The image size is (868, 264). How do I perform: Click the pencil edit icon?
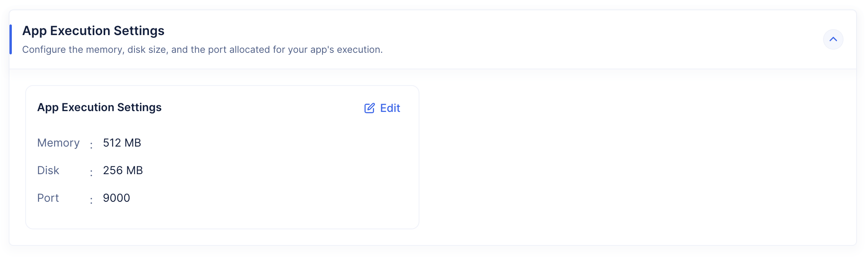coord(369,108)
